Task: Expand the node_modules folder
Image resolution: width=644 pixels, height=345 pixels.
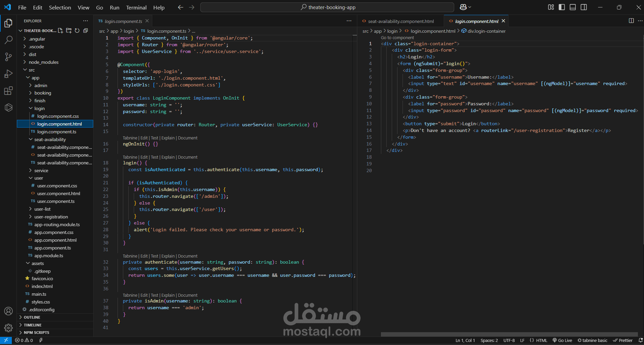Action: (55, 62)
